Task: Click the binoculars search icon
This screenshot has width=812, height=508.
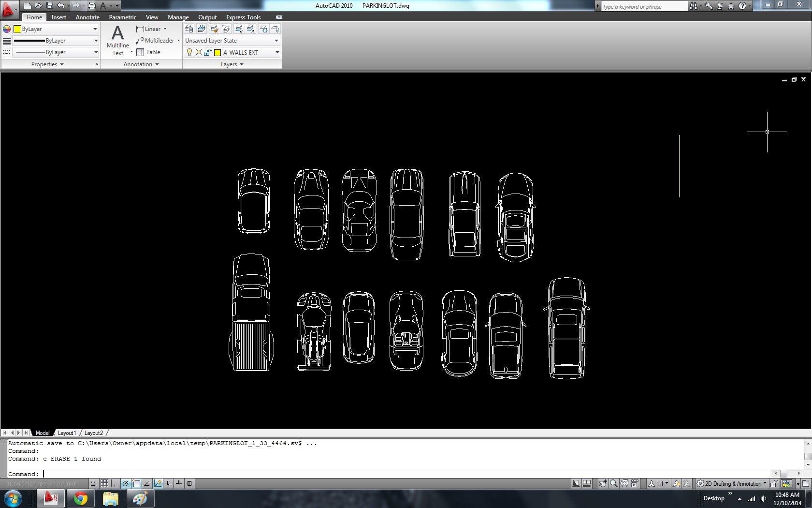Action: (694, 6)
